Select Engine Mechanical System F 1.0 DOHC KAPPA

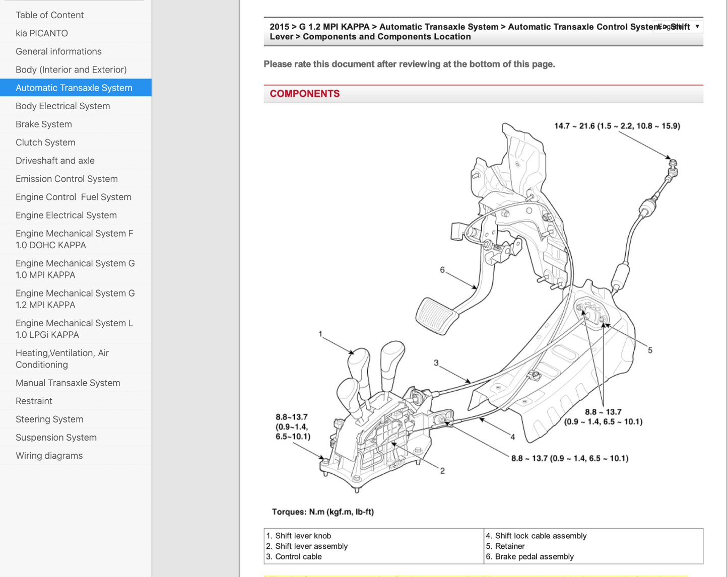(74, 239)
